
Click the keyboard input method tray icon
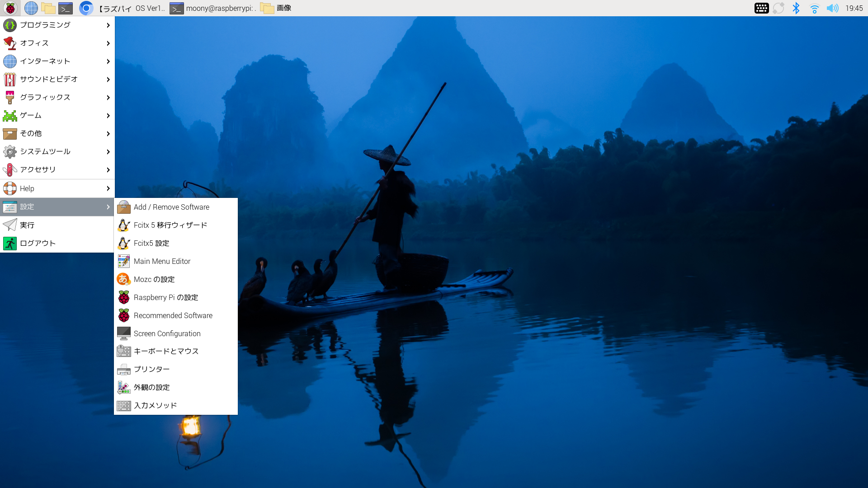click(761, 8)
